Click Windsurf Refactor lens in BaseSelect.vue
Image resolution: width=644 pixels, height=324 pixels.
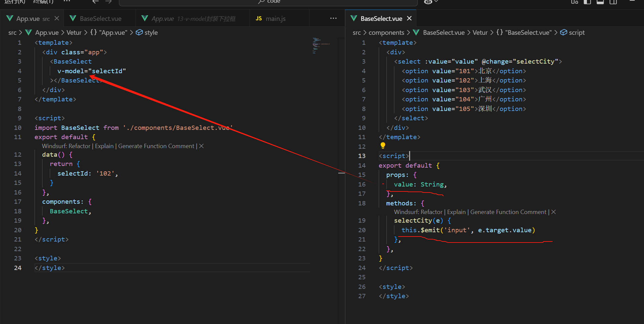pyautogui.click(x=418, y=212)
